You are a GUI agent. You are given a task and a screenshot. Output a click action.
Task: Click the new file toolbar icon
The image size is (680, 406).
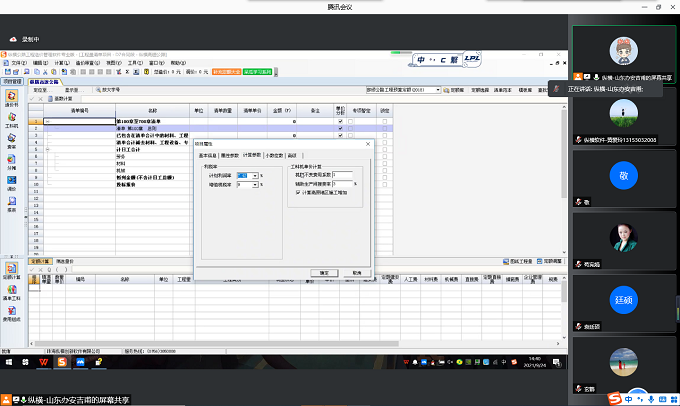7,72
